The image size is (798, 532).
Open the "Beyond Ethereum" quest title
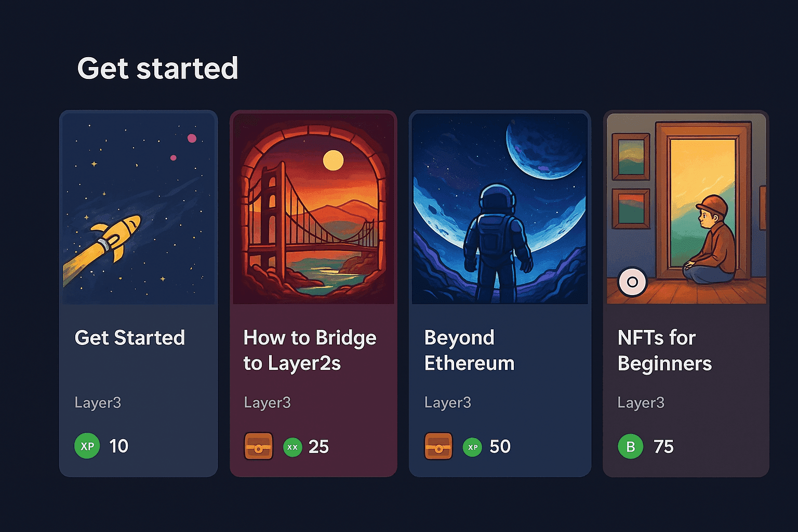tap(469, 350)
